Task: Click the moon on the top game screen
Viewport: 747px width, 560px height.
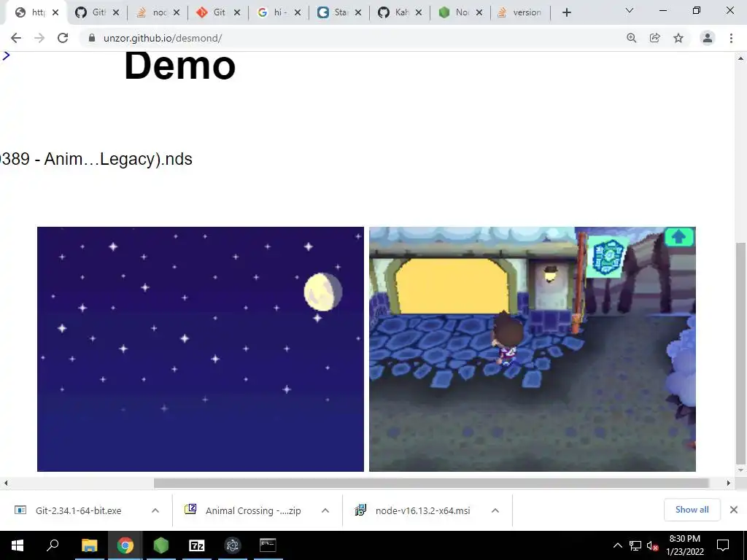Action: click(x=323, y=292)
